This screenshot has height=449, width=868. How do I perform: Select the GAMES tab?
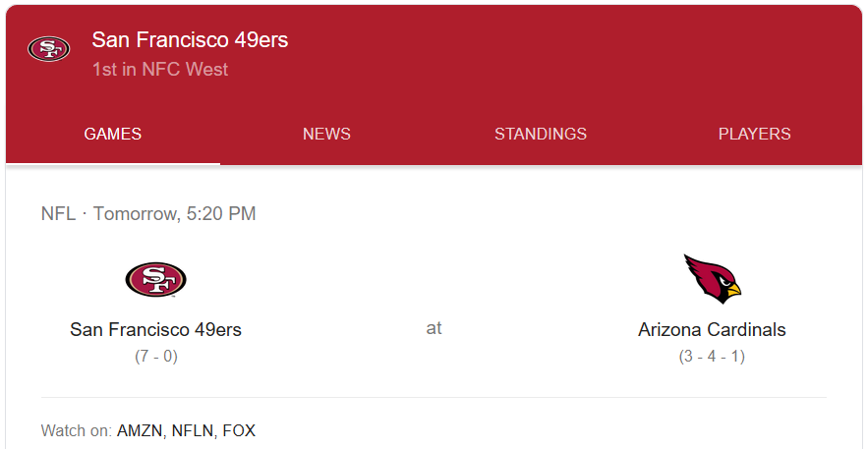pyautogui.click(x=113, y=135)
